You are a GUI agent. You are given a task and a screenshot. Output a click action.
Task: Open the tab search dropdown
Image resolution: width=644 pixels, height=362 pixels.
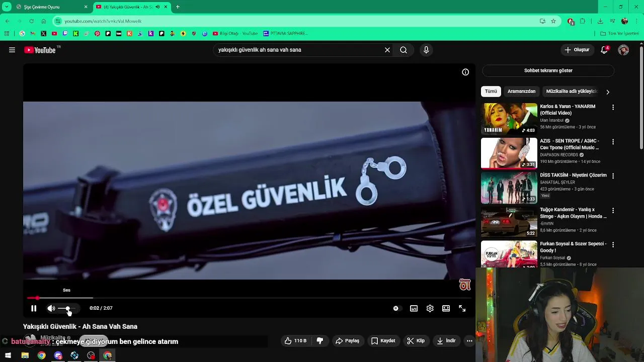click(x=7, y=7)
